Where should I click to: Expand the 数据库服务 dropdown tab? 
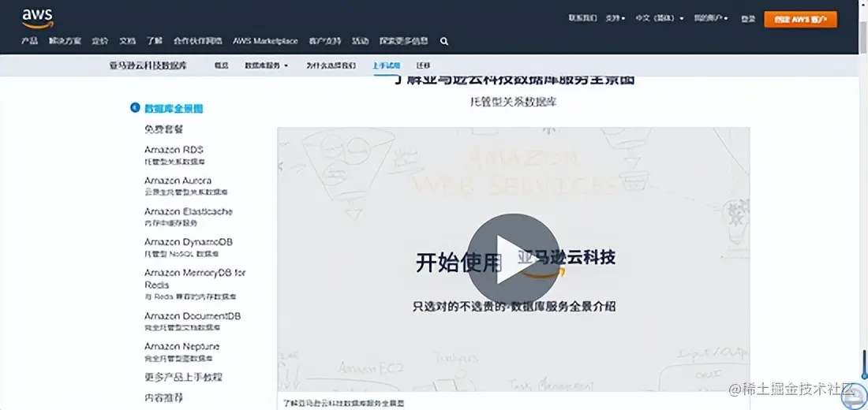[x=266, y=65]
